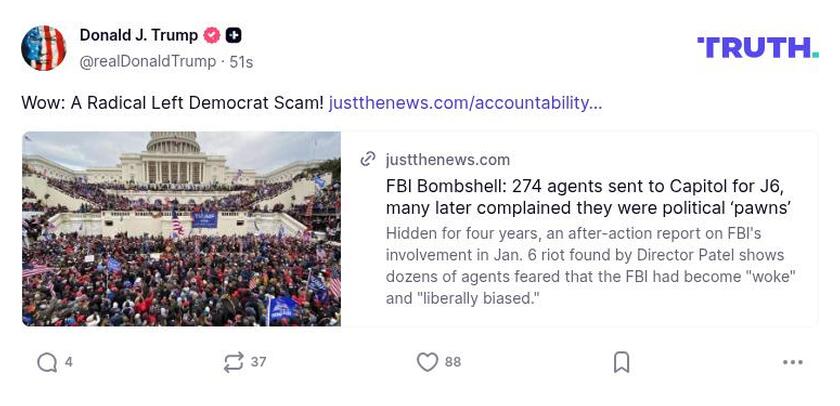Bookmark this post
The image size is (840, 406).
pos(621,362)
